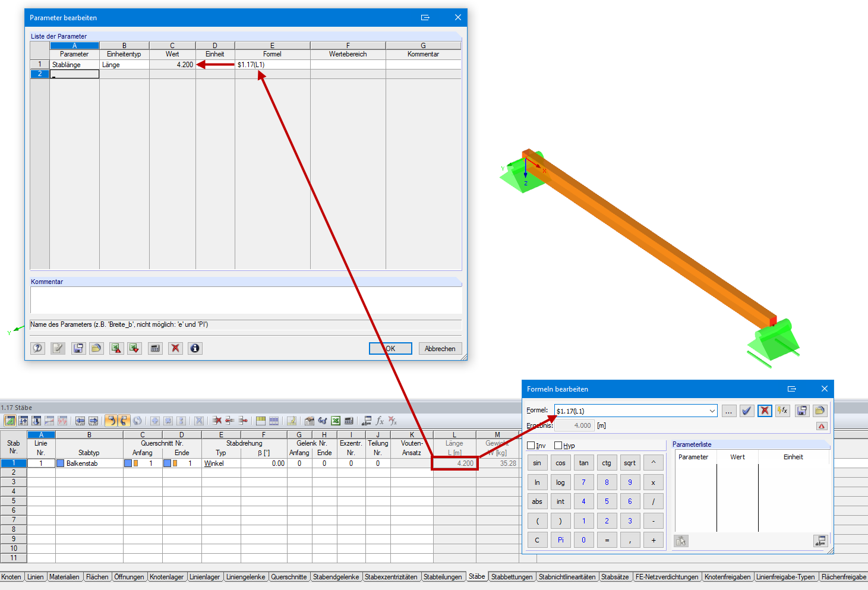Click the open folder icon in Parameter bearbeiten
868x590 pixels.
(96, 348)
